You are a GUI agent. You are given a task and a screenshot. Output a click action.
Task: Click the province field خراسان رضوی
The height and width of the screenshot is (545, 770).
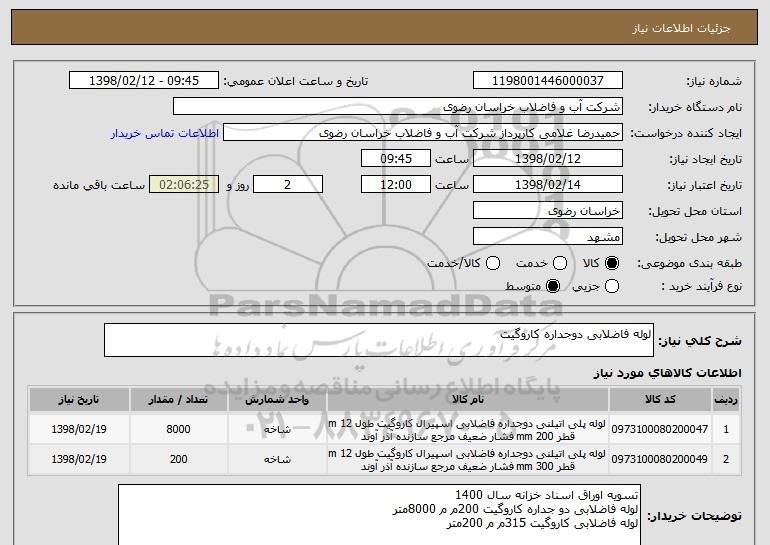548,210
